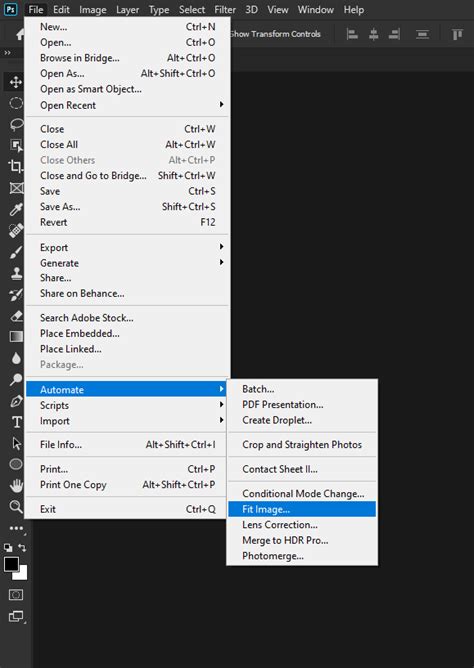Toggle Quick Mask mode
This screenshot has height=668, width=474.
16,595
